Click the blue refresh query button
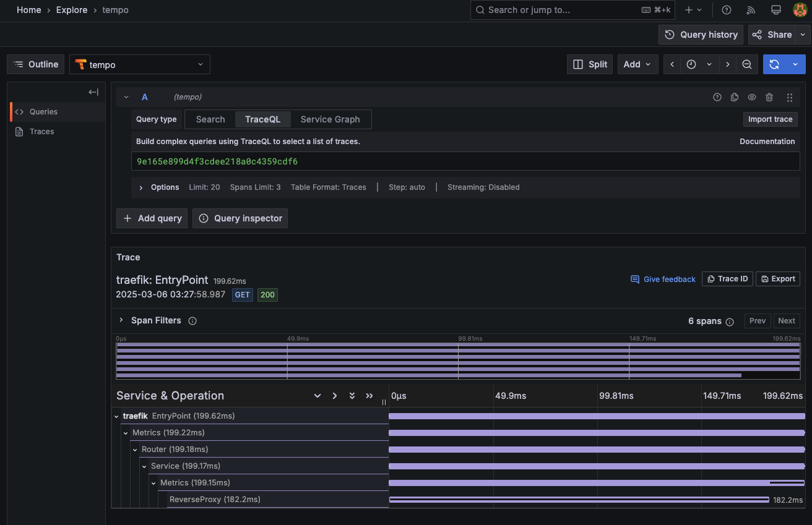The image size is (812, 525). (774, 64)
